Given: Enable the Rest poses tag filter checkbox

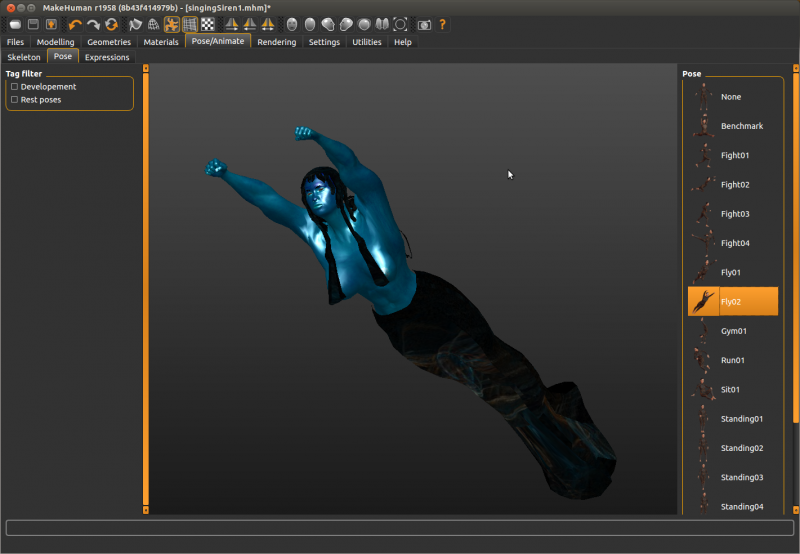Looking at the screenshot, I should pos(14,100).
